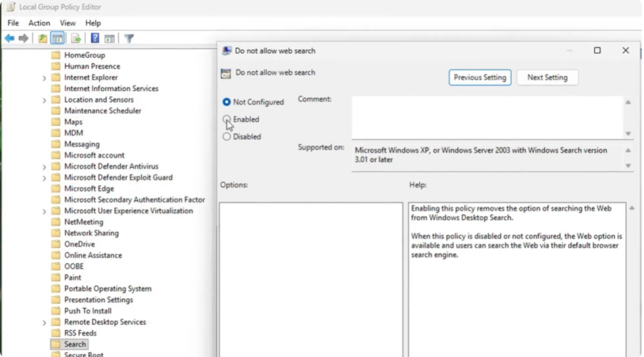The image size is (644, 357).
Task: Expand the Remote Desktop Services node
Action: pyautogui.click(x=45, y=322)
